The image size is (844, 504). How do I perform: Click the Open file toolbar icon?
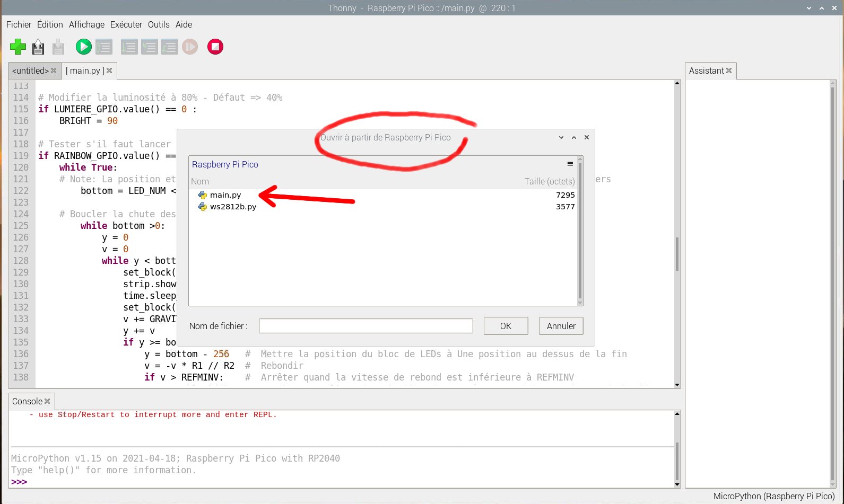coord(38,47)
